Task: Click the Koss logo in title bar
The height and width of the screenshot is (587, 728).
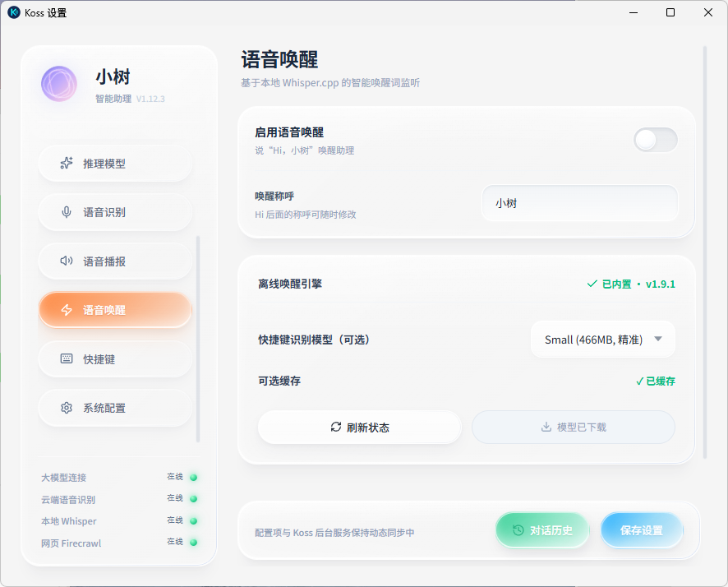Action: [14, 12]
